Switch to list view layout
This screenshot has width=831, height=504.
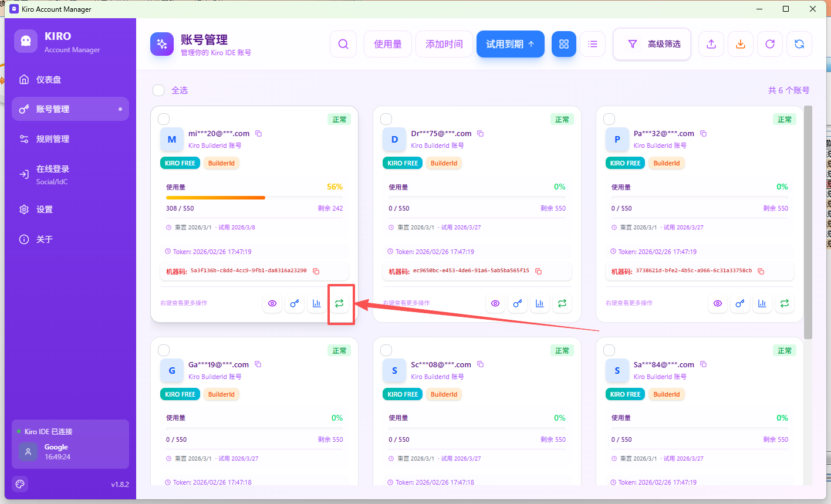(593, 44)
